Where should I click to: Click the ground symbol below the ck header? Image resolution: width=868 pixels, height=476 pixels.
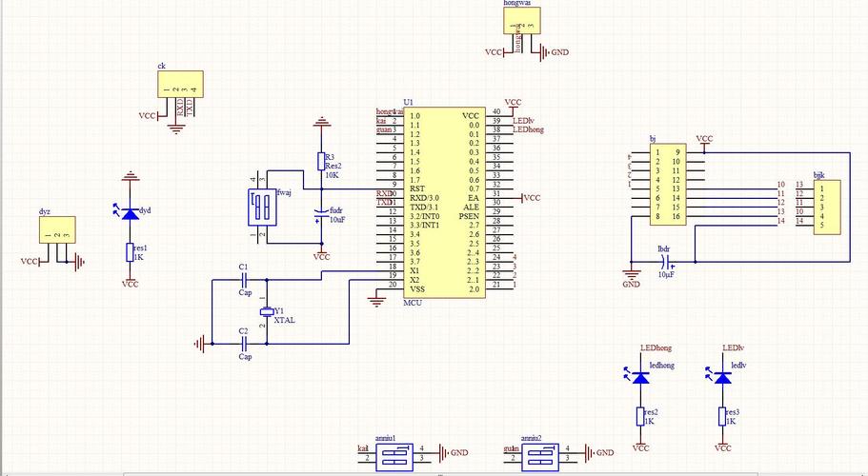[x=176, y=129]
